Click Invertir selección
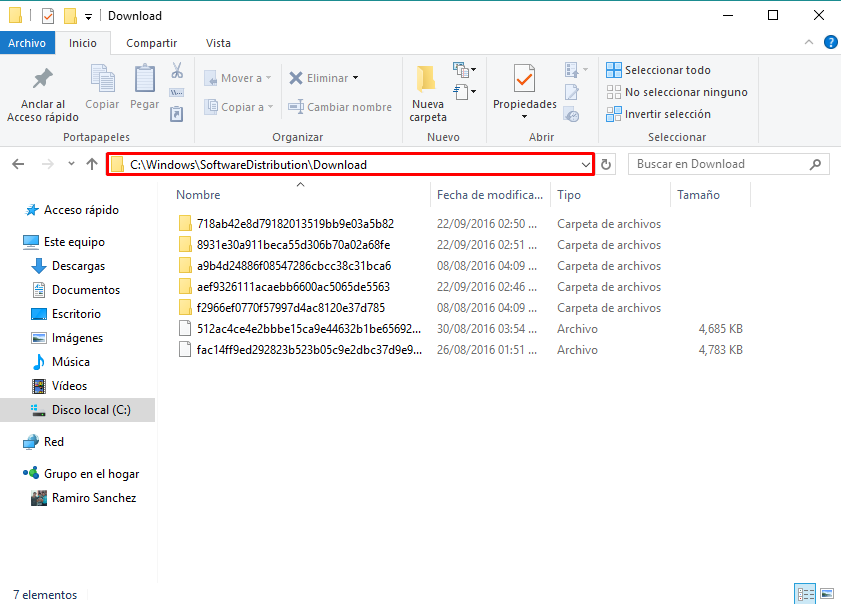 [x=659, y=114]
